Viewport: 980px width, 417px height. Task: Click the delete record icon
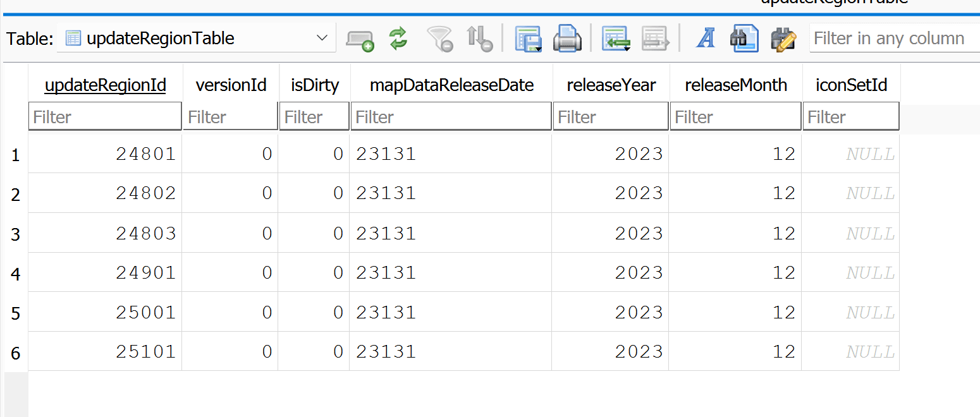tap(655, 39)
